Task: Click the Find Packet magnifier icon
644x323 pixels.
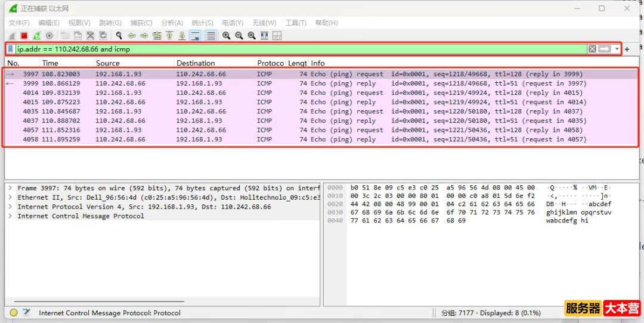Action: click(119, 36)
